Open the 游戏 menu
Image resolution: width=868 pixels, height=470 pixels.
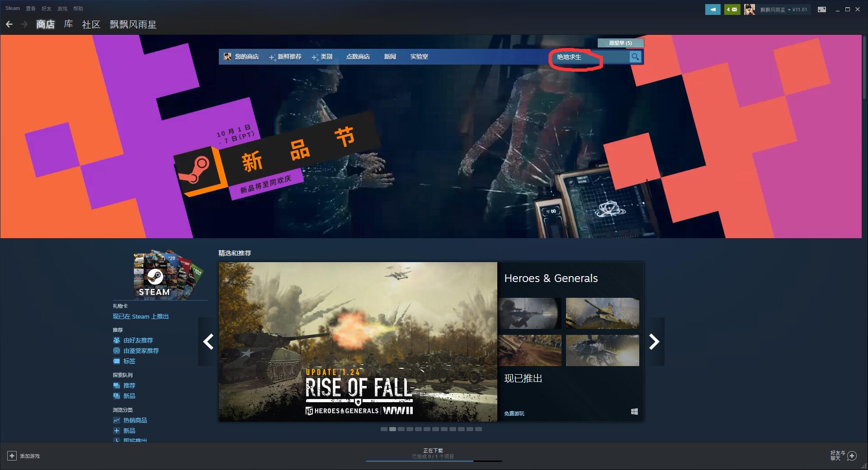(62, 9)
